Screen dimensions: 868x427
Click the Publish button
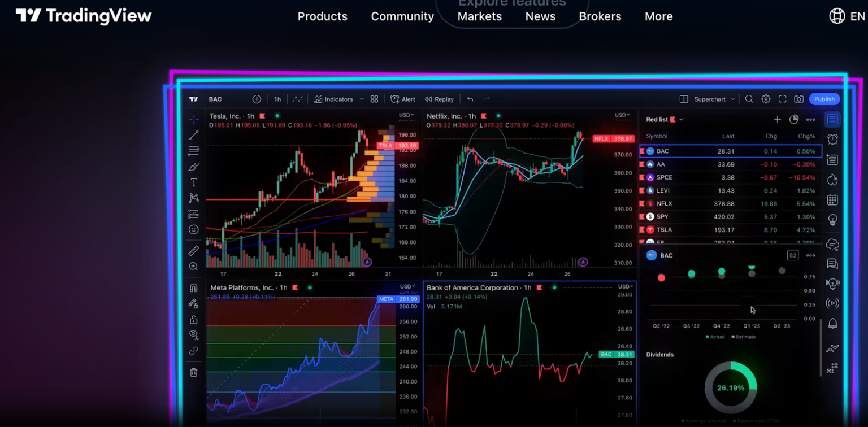point(824,99)
